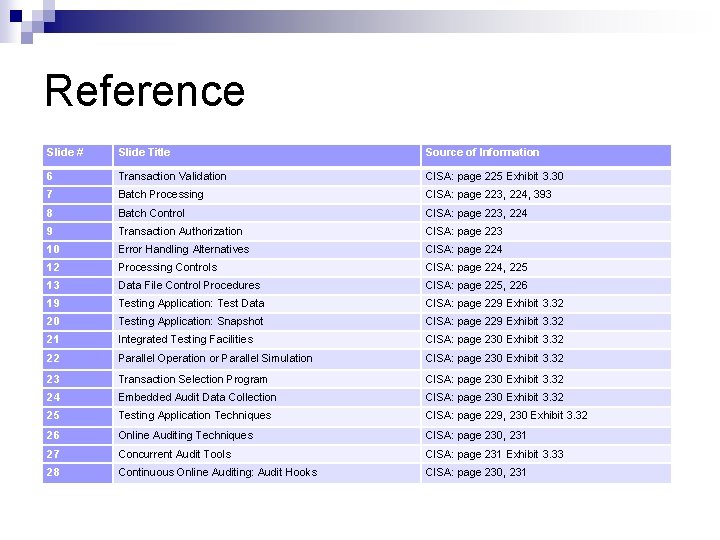This screenshot has height=540, width=720.
Task: Click "CISA: page 223, 224, 393" cell
Action: coord(546,195)
